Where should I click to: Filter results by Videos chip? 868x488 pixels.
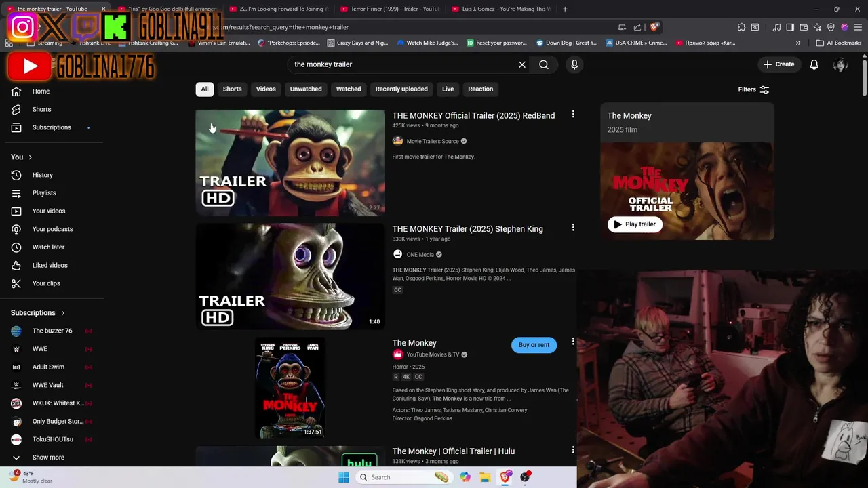pos(266,89)
